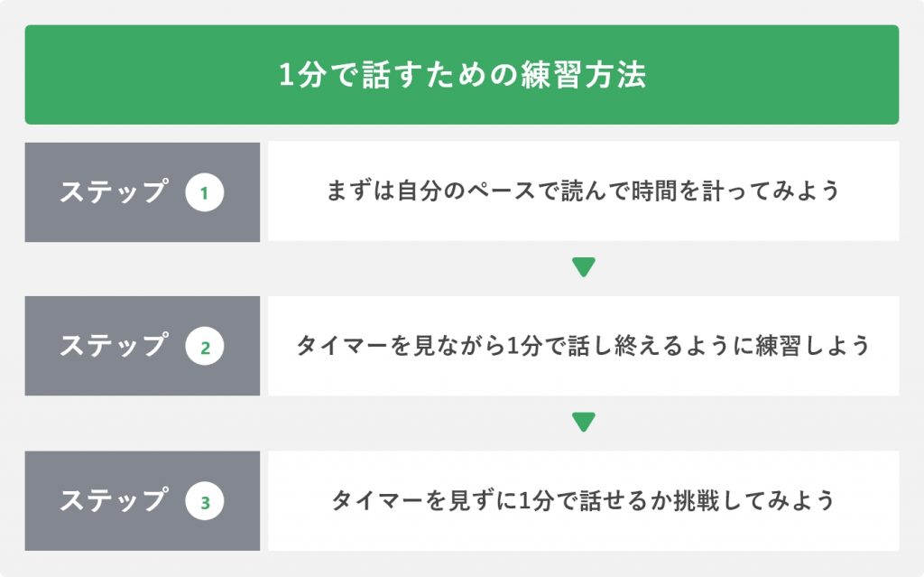Click the ステップ text in the first row
This screenshot has height=577, width=924.
(x=115, y=191)
